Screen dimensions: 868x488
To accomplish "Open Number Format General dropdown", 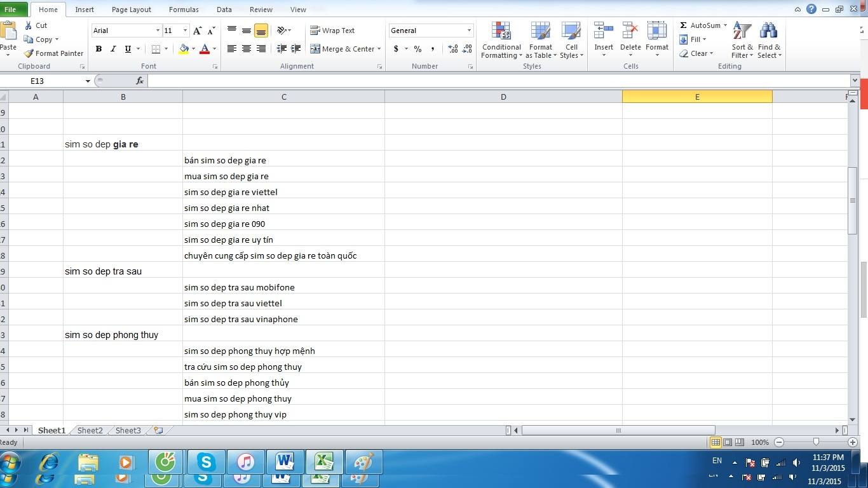I will coord(469,30).
